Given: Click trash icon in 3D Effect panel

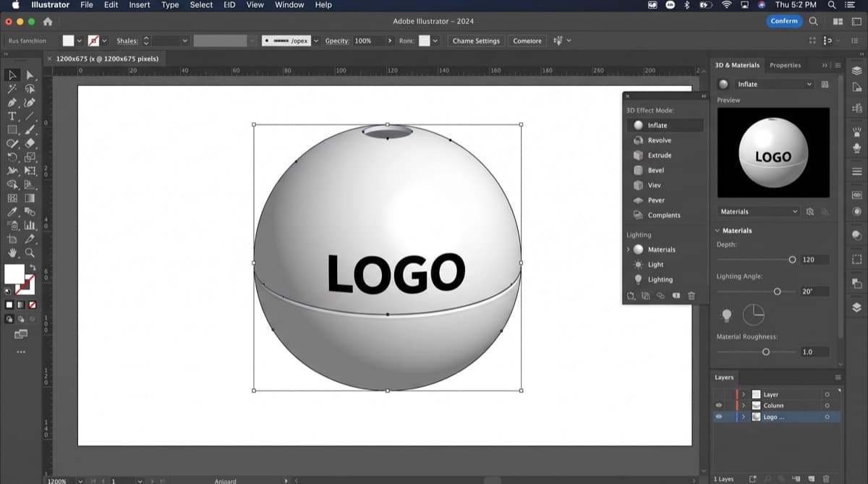Looking at the screenshot, I should pos(692,296).
